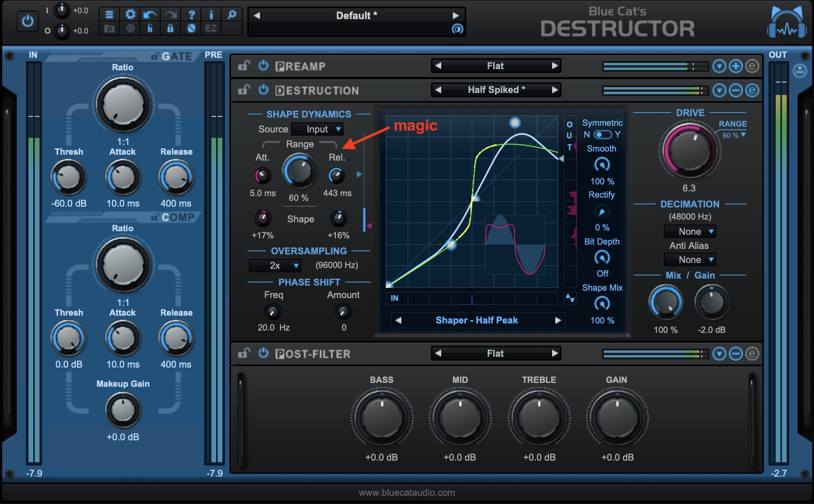Screen dimensions: 814x504
Task: Click the output-side round menu icon
Action: [800, 71]
